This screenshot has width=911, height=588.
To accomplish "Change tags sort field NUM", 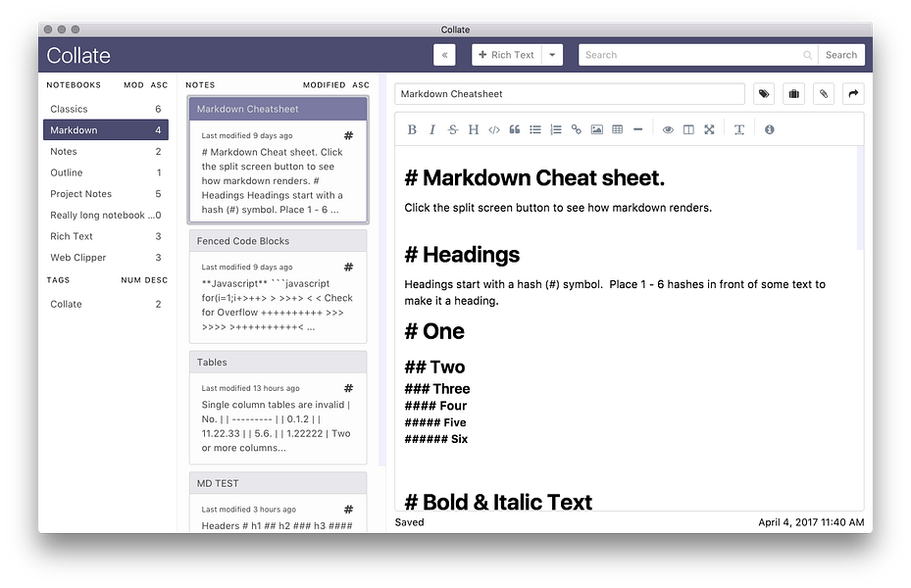I will pyautogui.click(x=130, y=279).
